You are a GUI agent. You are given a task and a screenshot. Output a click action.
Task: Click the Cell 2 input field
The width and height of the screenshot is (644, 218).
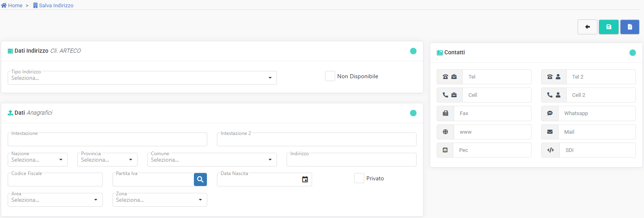[x=601, y=95]
